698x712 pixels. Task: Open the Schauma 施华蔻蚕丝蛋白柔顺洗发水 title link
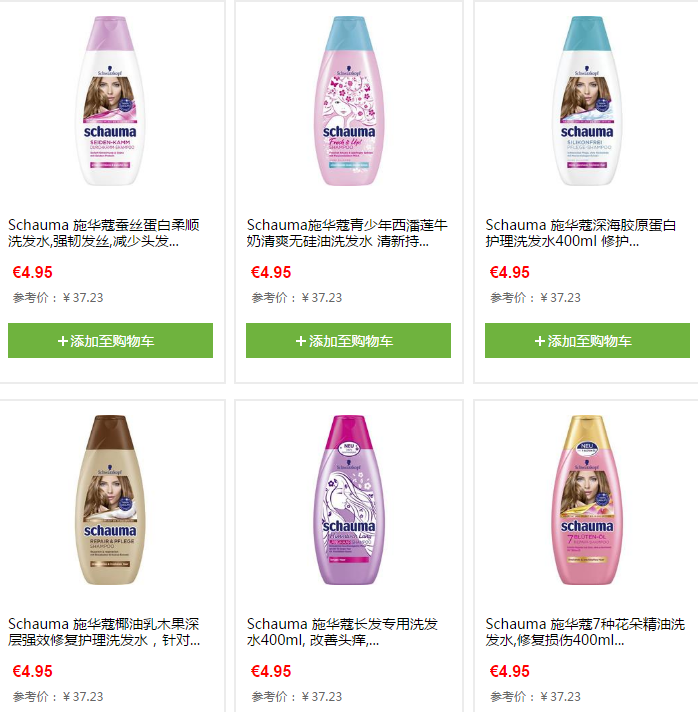tap(104, 233)
